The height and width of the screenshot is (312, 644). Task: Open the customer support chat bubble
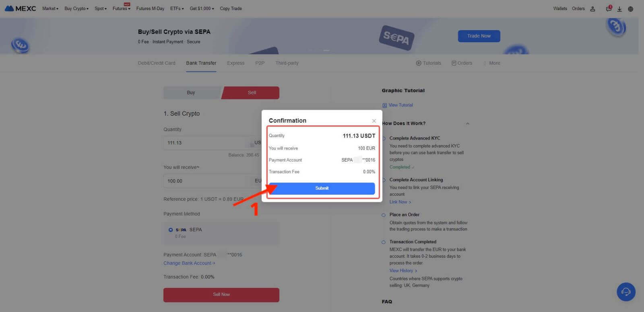tap(626, 291)
